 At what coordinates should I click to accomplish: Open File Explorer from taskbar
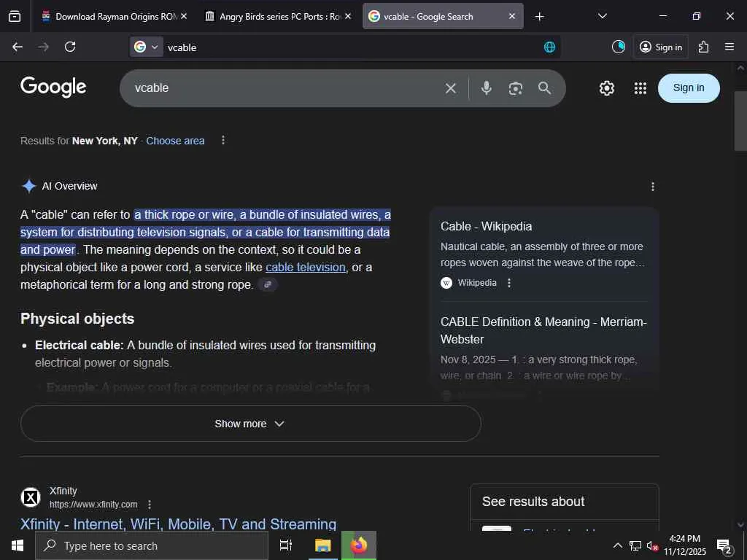pyautogui.click(x=323, y=545)
